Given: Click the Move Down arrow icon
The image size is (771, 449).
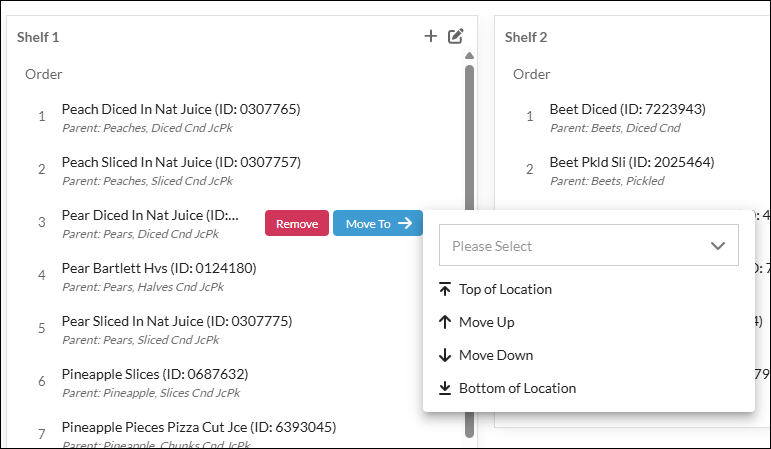Looking at the screenshot, I should click(445, 355).
